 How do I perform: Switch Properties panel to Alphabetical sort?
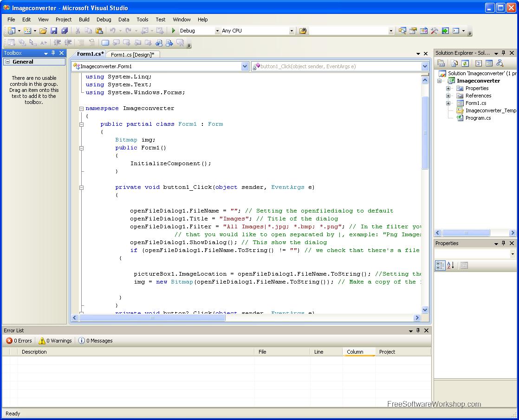click(x=450, y=265)
